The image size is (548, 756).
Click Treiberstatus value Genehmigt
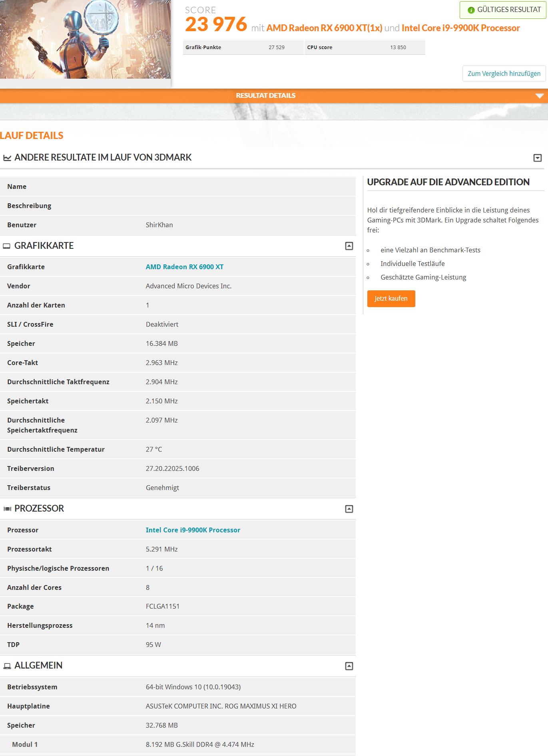[162, 488]
